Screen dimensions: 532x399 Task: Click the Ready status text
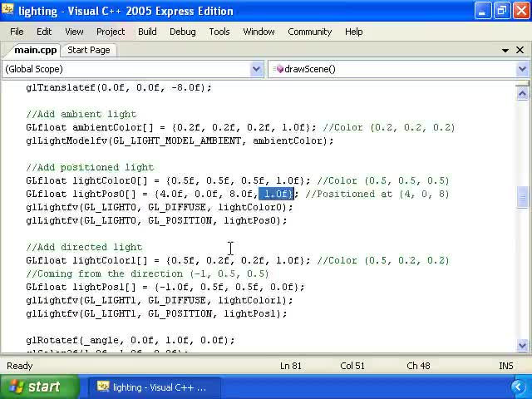coord(20,366)
